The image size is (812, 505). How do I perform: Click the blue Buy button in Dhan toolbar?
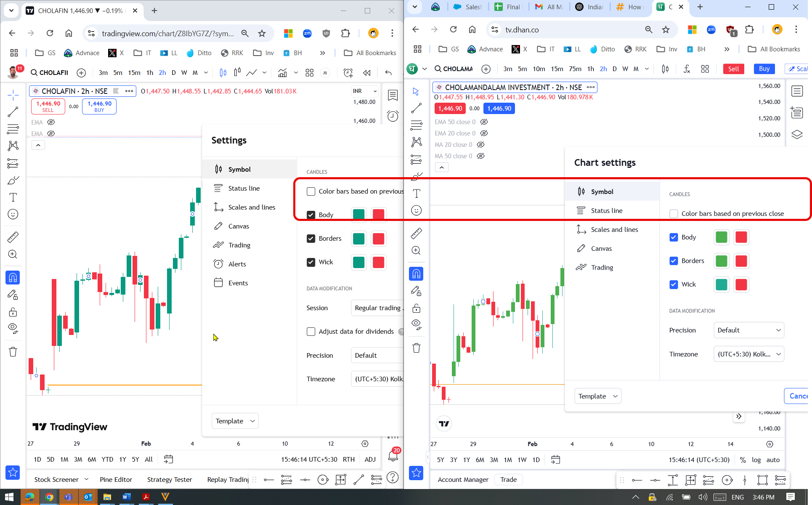click(x=764, y=69)
